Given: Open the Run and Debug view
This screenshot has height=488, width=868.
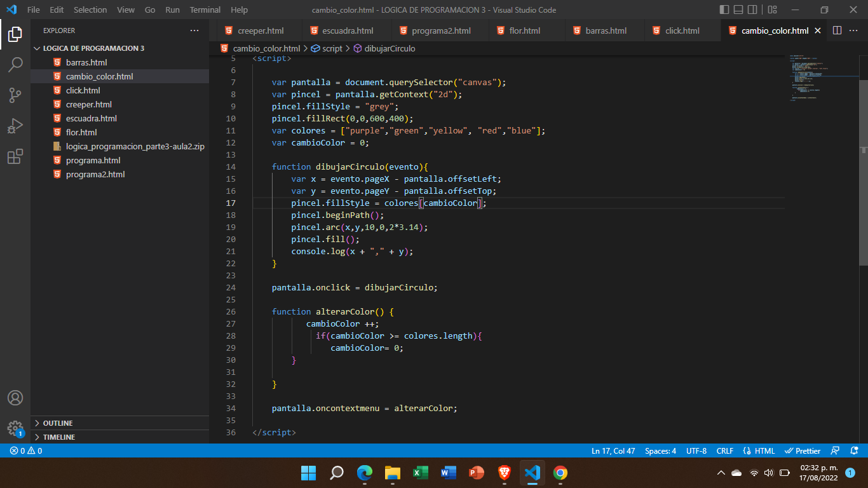Looking at the screenshot, I should pos(15,126).
